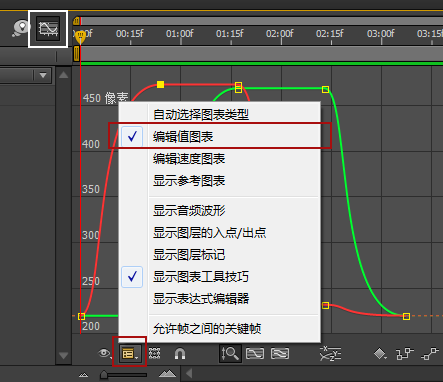The width and height of the screenshot is (443, 382).
Task: Enable 显示音频波形 option
Action: pyautogui.click(x=220, y=210)
